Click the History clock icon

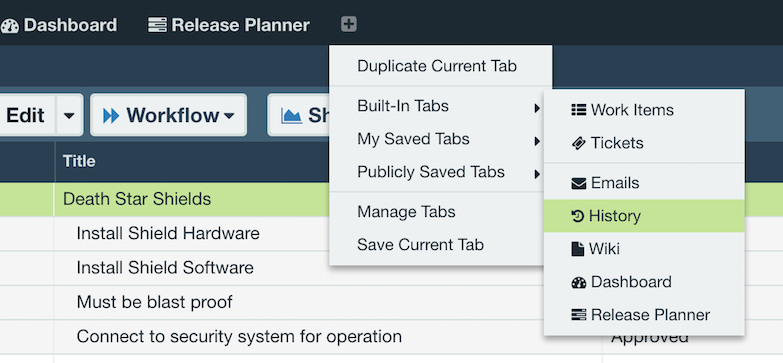tap(578, 216)
